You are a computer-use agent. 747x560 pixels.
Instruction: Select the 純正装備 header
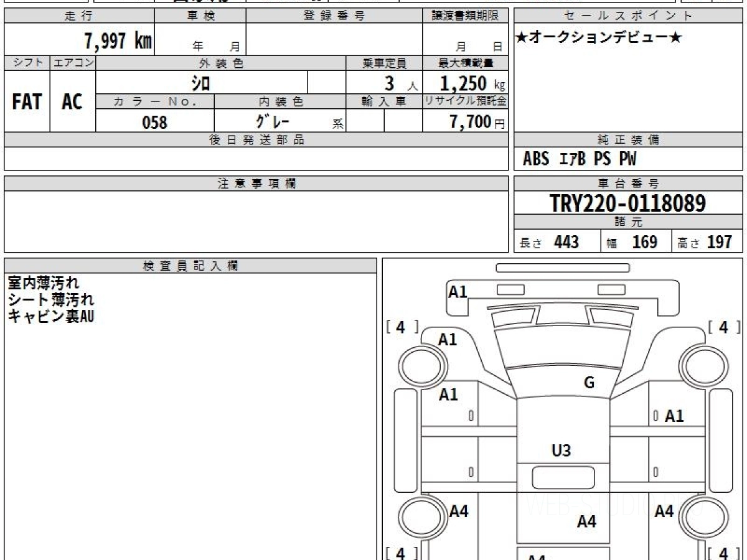pyautogui.click(x=628, y=140)
